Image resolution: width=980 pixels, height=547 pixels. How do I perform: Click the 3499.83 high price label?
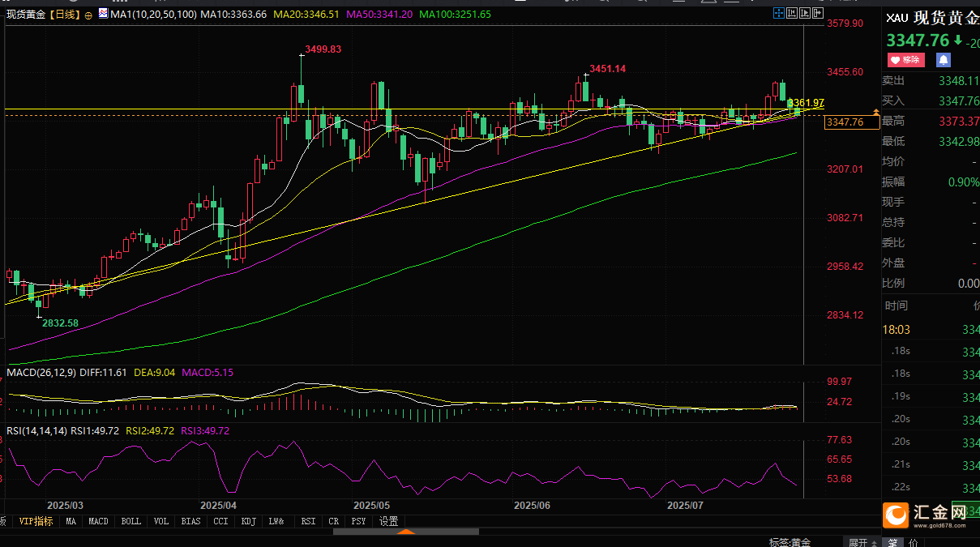click(323, 49)
